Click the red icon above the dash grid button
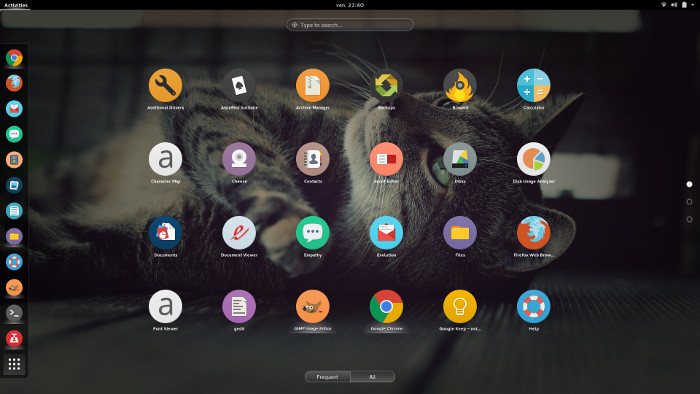 [x=14, y=338]
